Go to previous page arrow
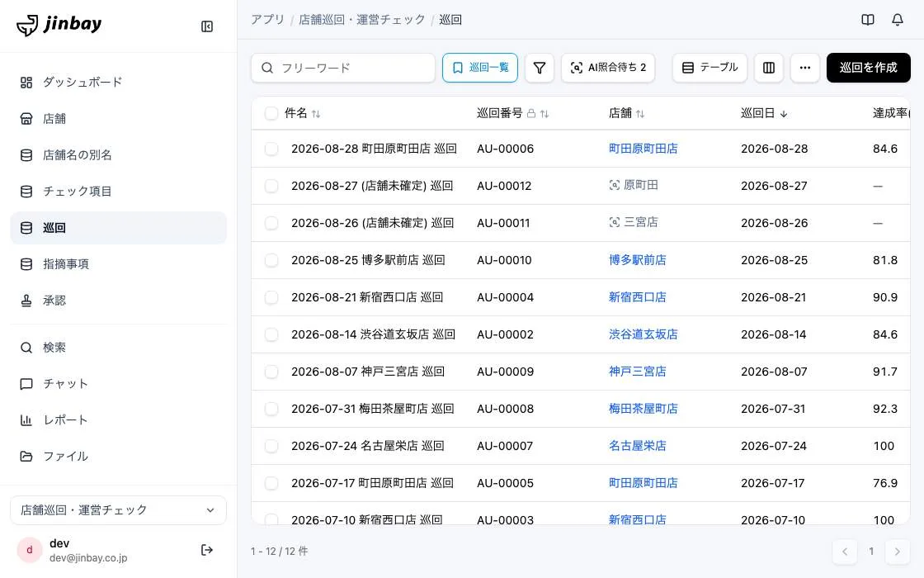This screenshot has height=578, width=924. point(845,552)
